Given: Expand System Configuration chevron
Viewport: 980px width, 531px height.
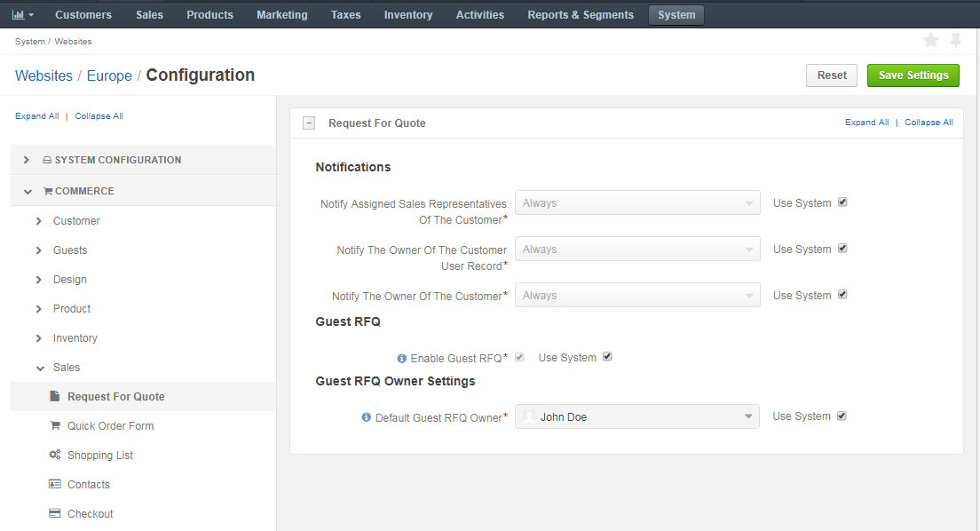Looking at the screenshot, I should [27, 160].
